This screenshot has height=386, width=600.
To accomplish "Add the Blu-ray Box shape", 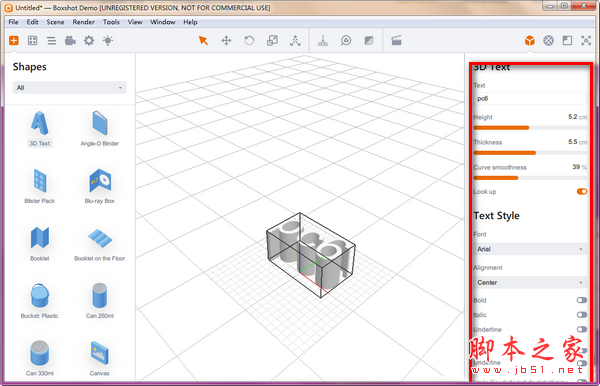I will [99, 186].
